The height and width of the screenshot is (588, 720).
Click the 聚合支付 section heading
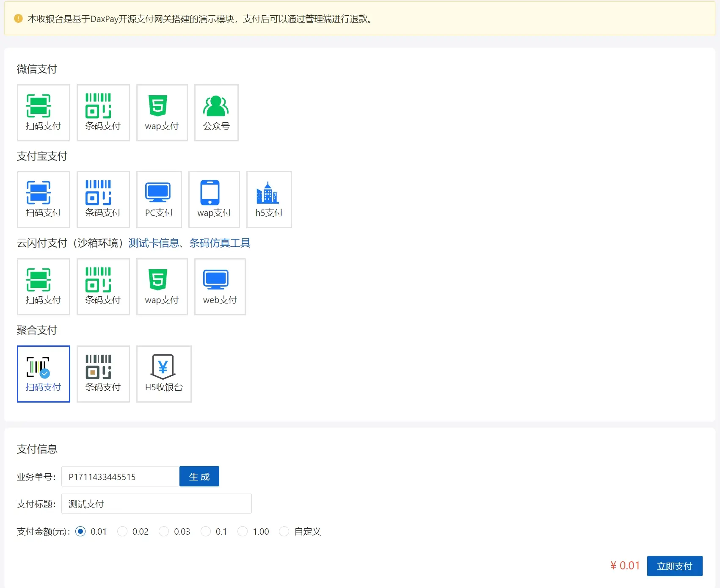point(37,330)
